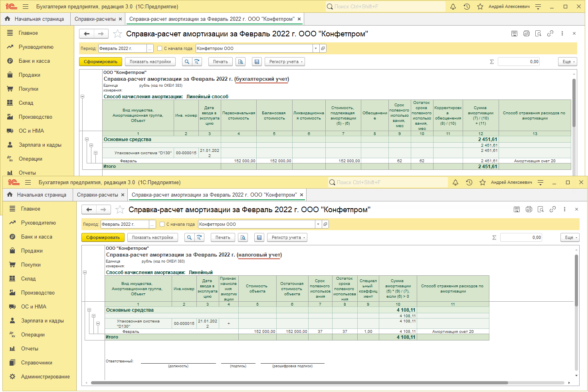The height and width of the screenshot is (392, 588).
Task: Open 'Банк и касса' in upper sidebar
Action: (x=34, y=61)
